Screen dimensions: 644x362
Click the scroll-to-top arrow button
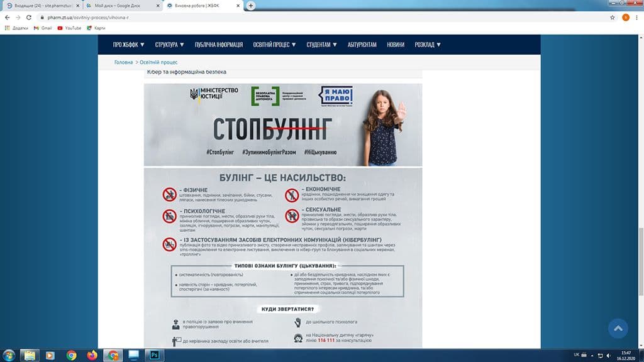[618, 328]
